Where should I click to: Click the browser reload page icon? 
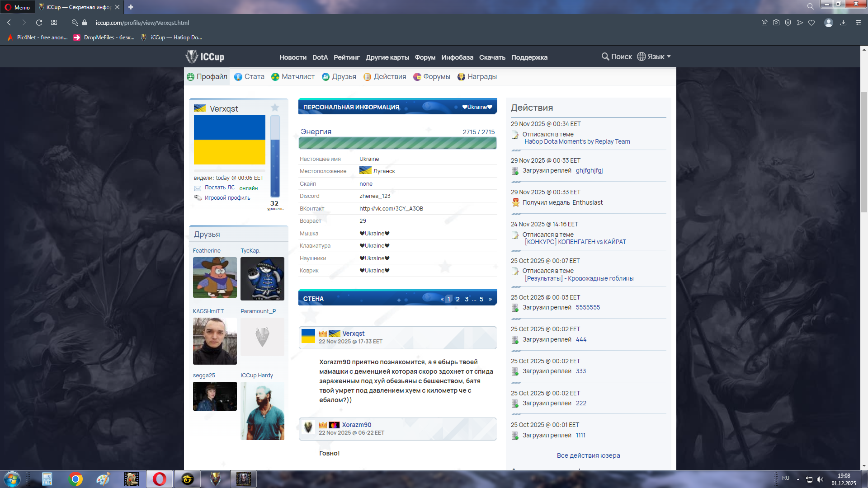[x=39, y=23]
